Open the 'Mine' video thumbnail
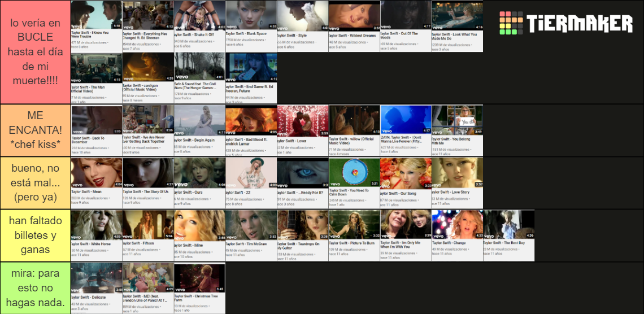Image resolution: width=644 pixels, height=314 pixels. 199,236
